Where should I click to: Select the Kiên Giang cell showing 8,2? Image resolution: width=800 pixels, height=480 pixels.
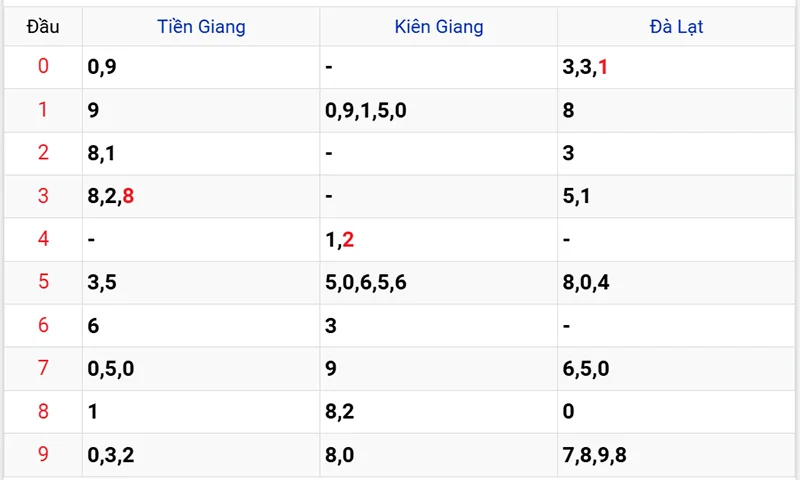[340, 411]
